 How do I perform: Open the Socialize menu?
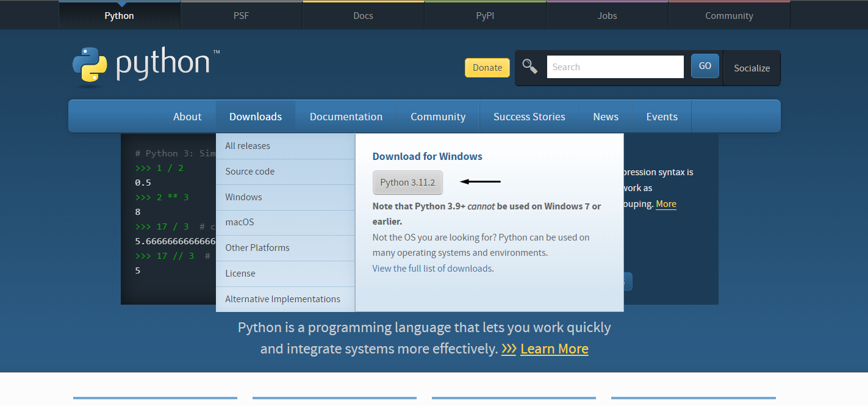pos(751,68)
